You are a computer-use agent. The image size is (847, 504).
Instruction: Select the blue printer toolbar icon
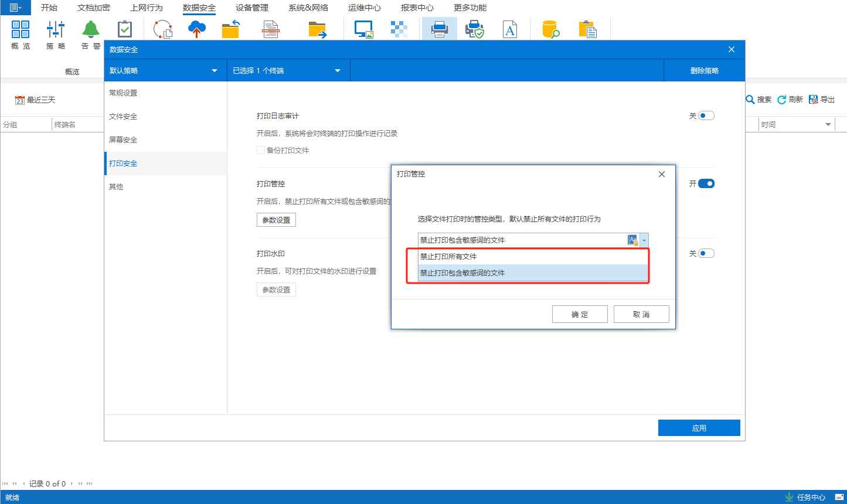[439, 29]
